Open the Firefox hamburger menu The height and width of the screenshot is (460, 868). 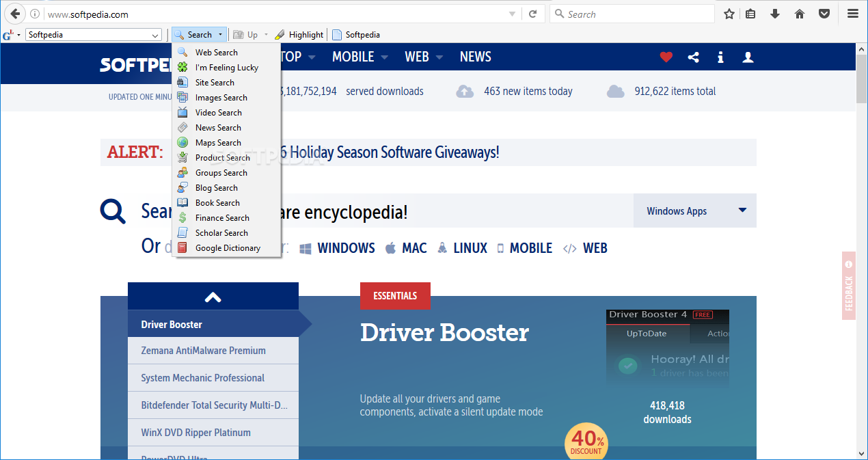click(x=853, y=14)
